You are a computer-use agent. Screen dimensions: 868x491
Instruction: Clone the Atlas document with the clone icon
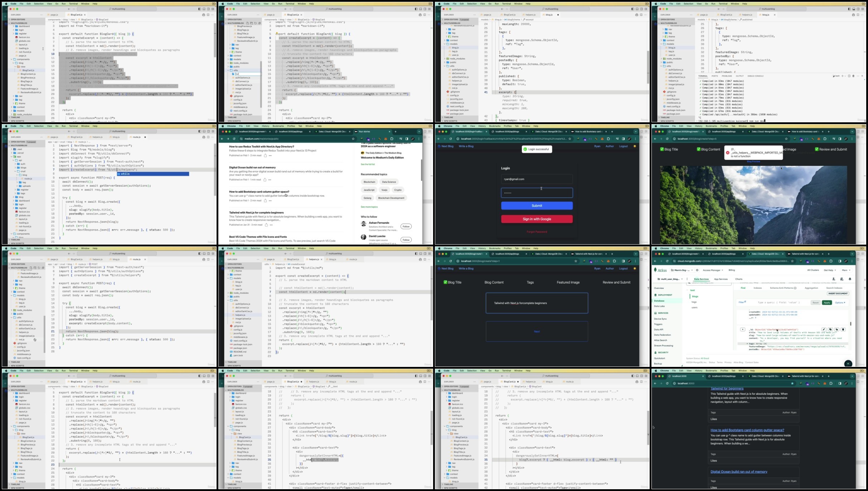pyautogui.click(x=837, y=329)
